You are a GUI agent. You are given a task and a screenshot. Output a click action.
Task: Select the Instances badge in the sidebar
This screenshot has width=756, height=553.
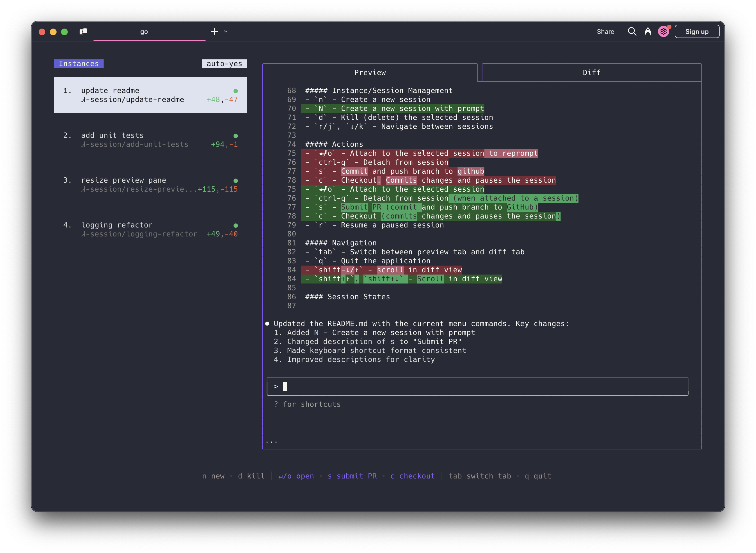point(79,64)
